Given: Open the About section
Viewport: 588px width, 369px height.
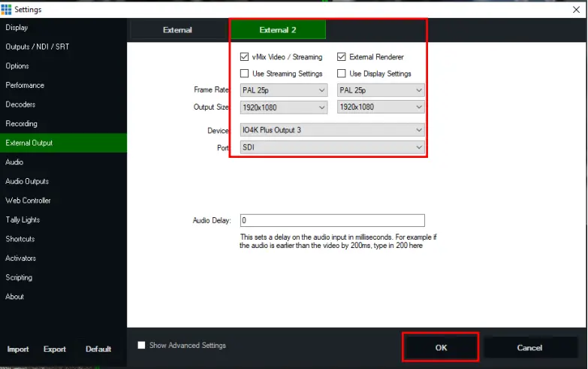Looking at the screenshot, I should point(63,297).
